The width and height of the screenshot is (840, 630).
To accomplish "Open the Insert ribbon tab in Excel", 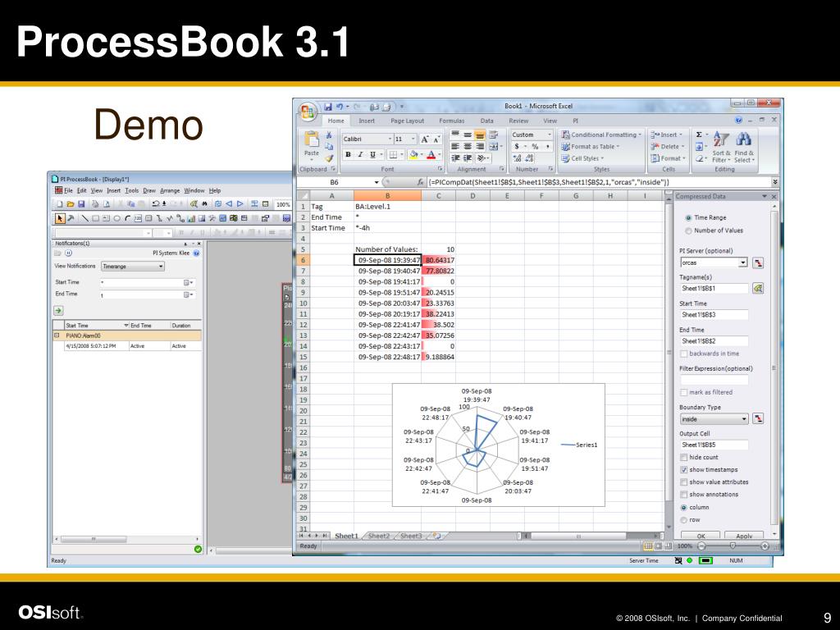I will click(x=367, y=121).
